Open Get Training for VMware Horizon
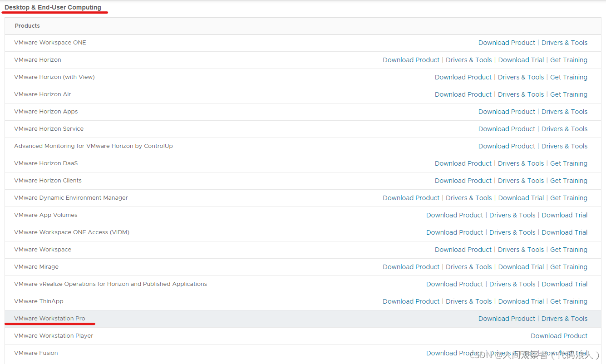Viewport: 606px width, 364px height. (568, 60)
